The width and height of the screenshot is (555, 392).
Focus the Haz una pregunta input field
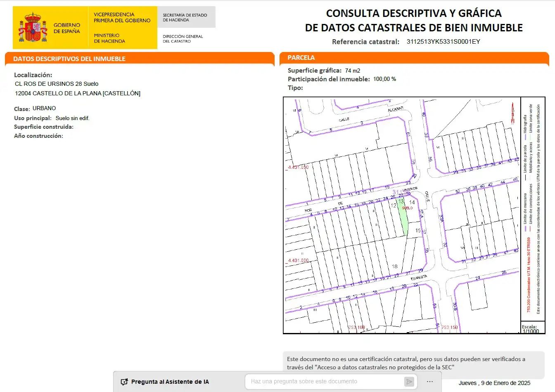click(326, 381)
